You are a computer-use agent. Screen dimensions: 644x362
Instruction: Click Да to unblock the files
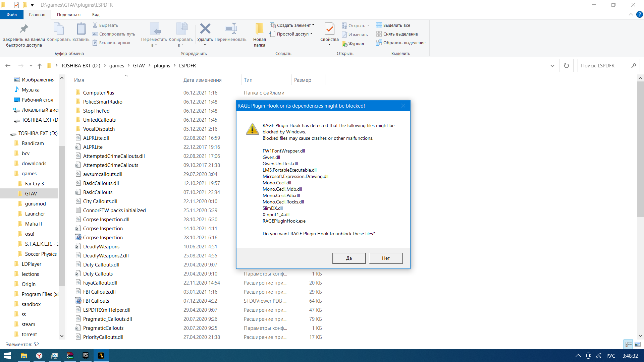pyautogui.click(x=349, y=258)
